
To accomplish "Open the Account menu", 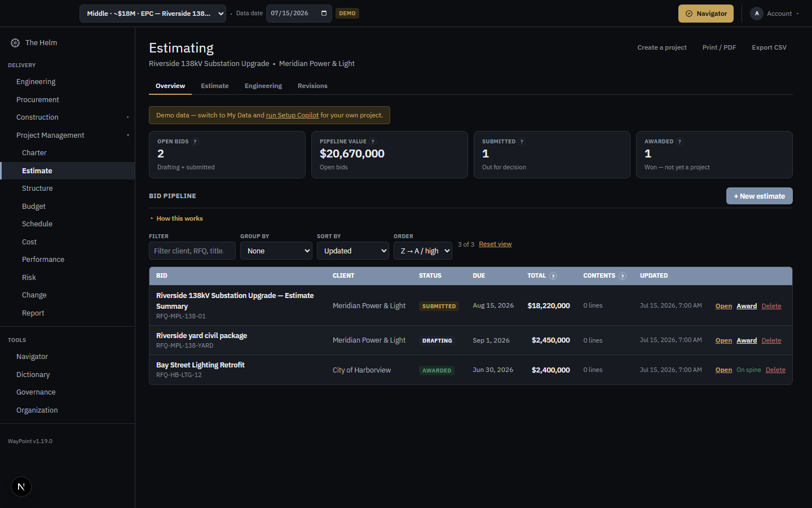I will point(775,14).
